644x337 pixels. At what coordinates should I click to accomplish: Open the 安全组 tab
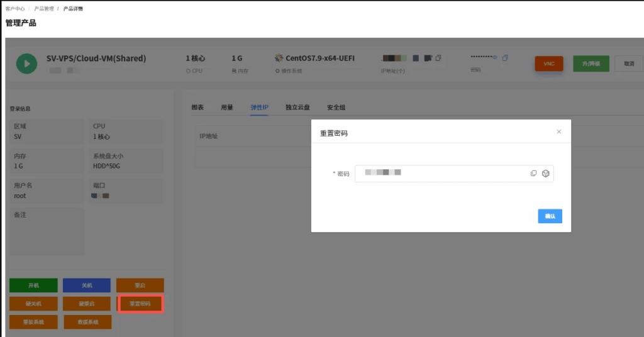[336, 107]
